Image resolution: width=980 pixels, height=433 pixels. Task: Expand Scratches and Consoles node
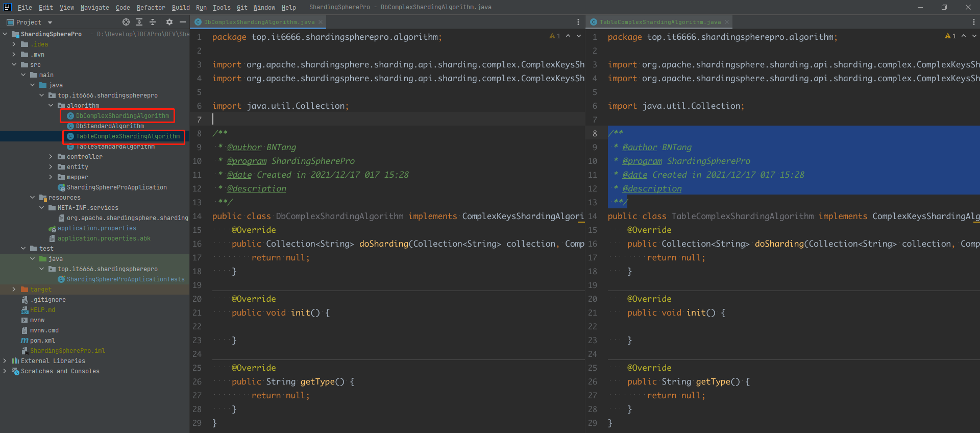point(5,371)
